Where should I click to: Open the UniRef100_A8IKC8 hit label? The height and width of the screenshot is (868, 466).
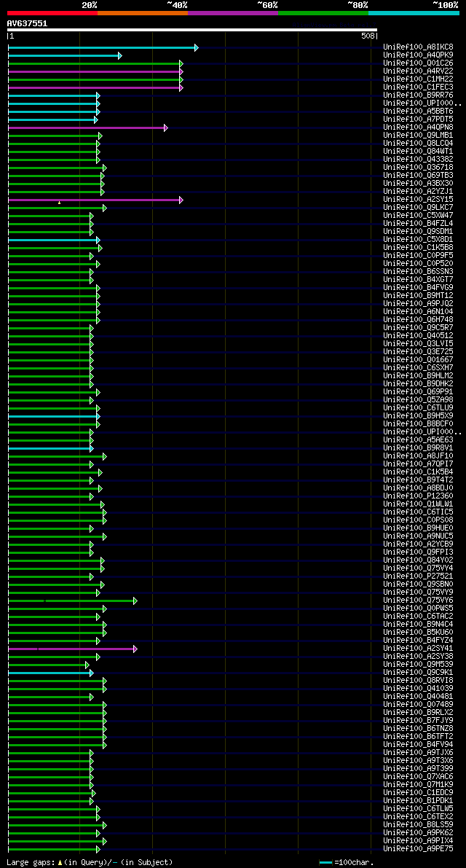pyautogui.click(x=418, y=47)
